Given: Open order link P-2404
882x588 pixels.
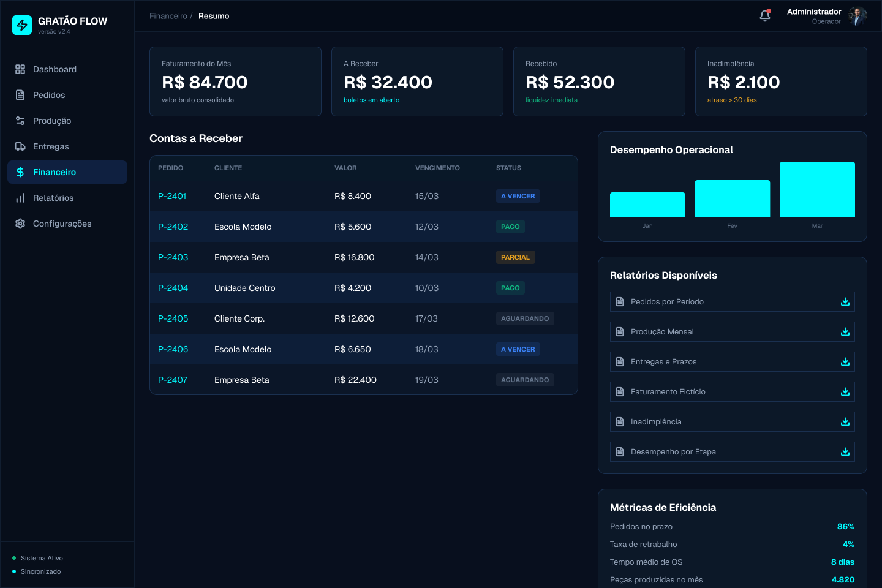Looking at the screenshot, I should click(x=173, y=288).
